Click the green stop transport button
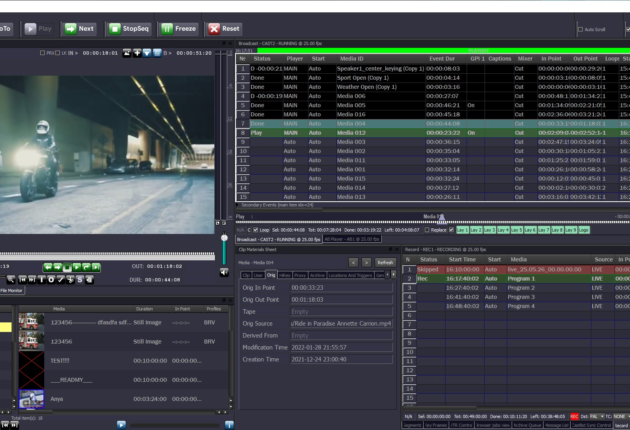 tap(67, 267)
